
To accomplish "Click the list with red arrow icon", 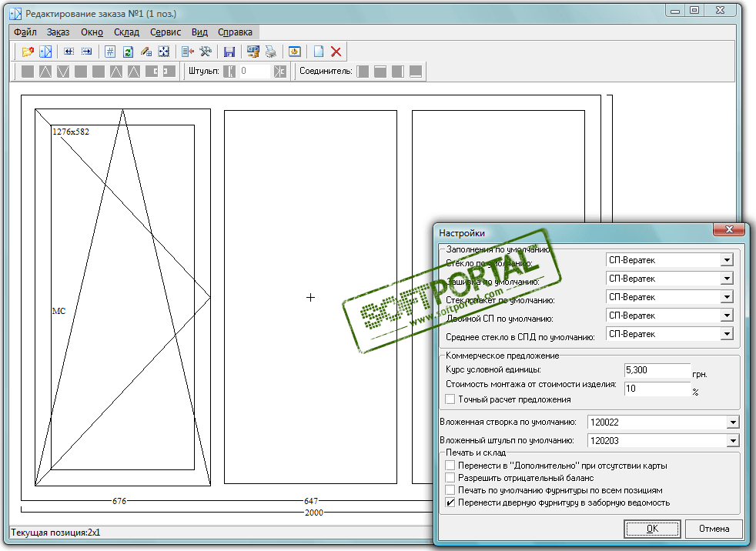I will point(188,51).
